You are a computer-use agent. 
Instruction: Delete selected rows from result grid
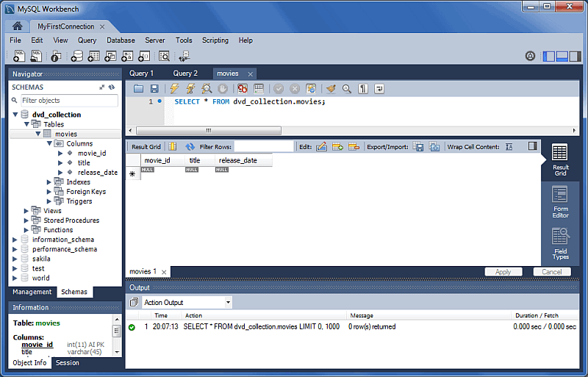click(x=354, y=147)
